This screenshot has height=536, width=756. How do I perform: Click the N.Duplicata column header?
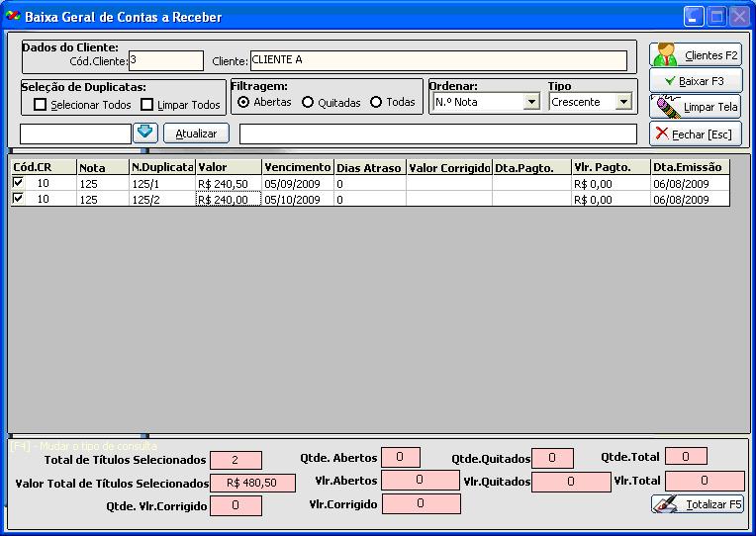[x=162, y=167]
